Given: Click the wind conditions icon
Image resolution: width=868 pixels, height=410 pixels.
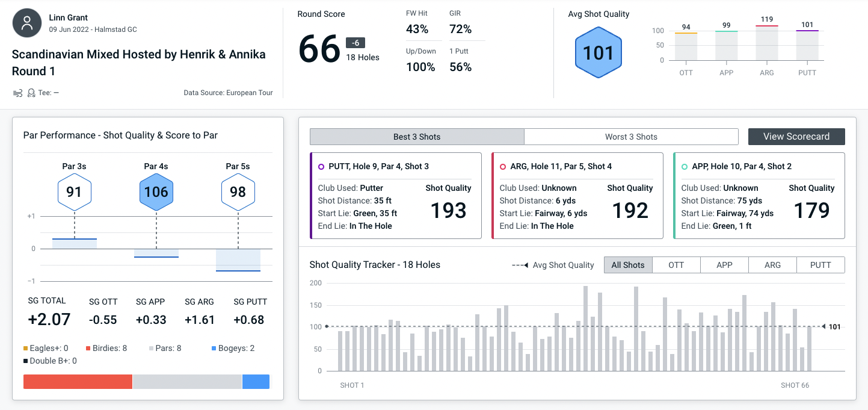Looking at the screenshot, I should coord(17,93).
